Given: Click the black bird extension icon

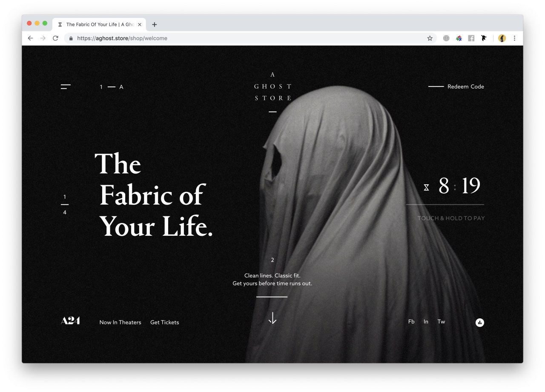Looking at the screenshot, I should 484,38.
